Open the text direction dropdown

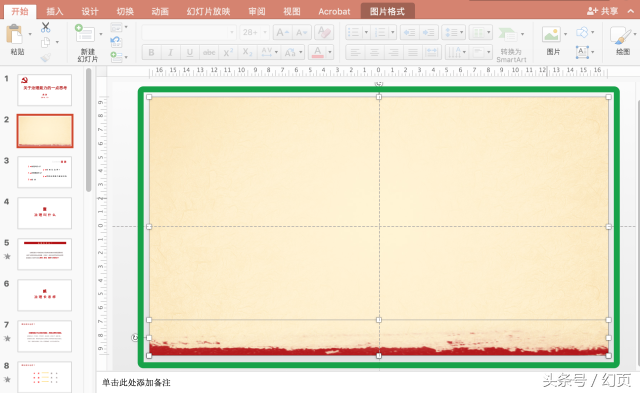coord(457,52)
